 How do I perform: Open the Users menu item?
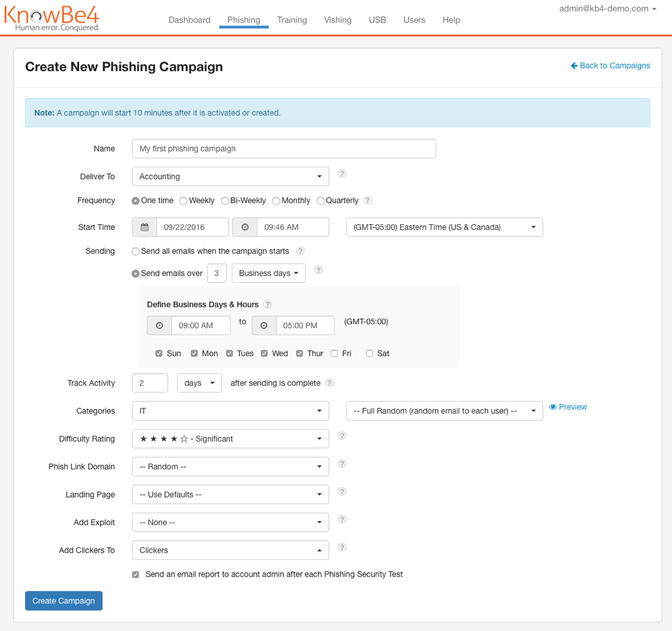point(414,20)
